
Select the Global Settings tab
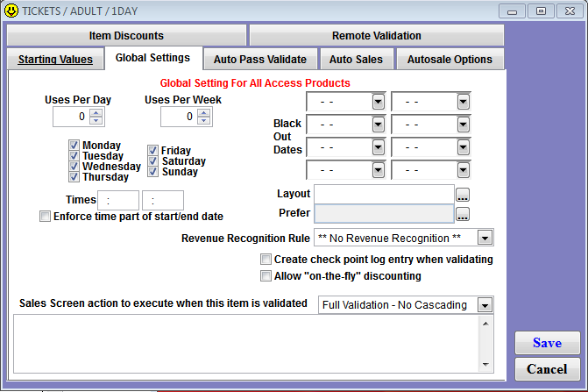click(x=153, y=58)
